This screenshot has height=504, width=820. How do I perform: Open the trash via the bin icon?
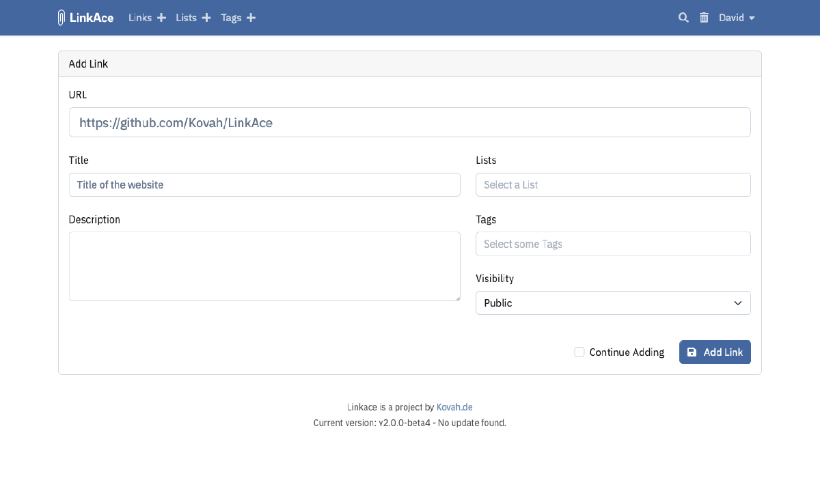[x=704, y=17]
